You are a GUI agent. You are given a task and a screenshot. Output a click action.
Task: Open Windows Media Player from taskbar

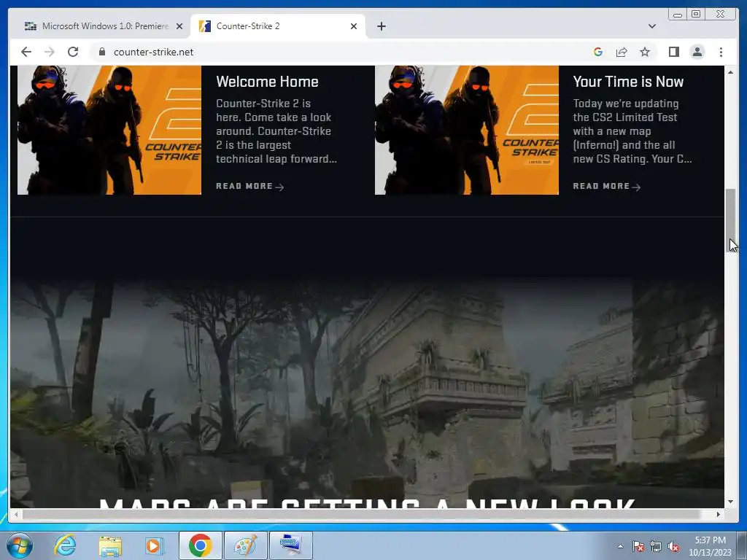tap(154, 545)
